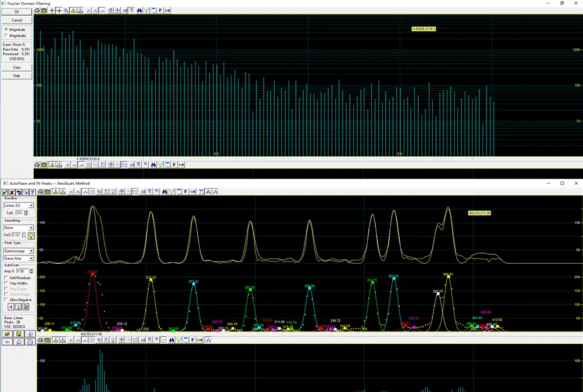Adjust the Amp % stepper arrows
The height and width of the screenshot is (392, 583).
[x=31, y=271]
